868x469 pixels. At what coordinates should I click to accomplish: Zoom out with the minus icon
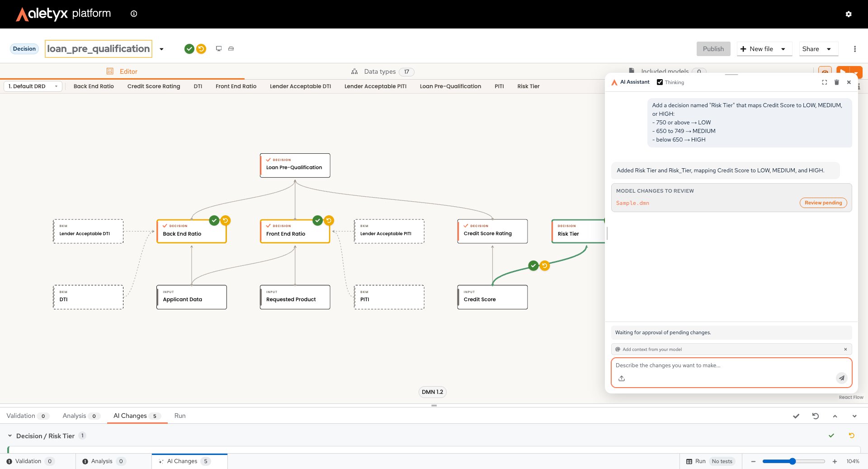click(x=753, y=461)
